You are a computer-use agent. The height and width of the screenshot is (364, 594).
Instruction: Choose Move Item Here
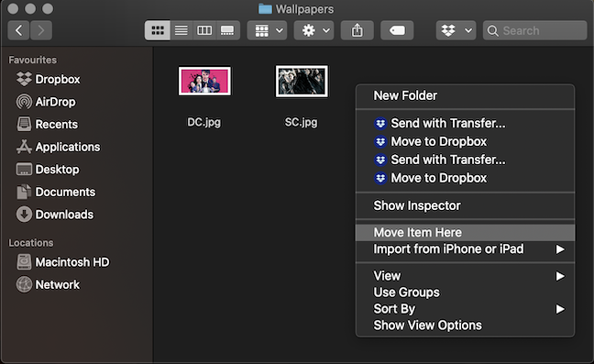465,232
